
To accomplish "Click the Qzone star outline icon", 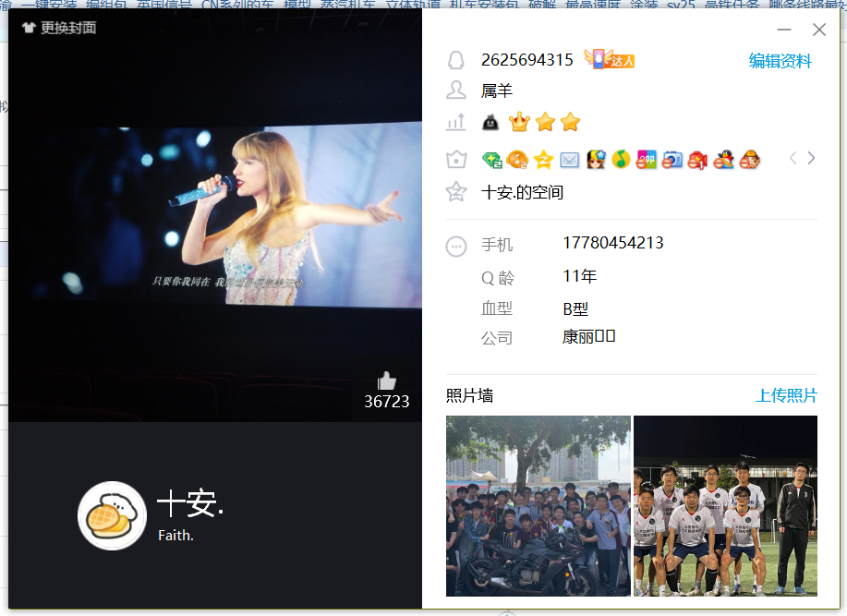I will (456, 192).
